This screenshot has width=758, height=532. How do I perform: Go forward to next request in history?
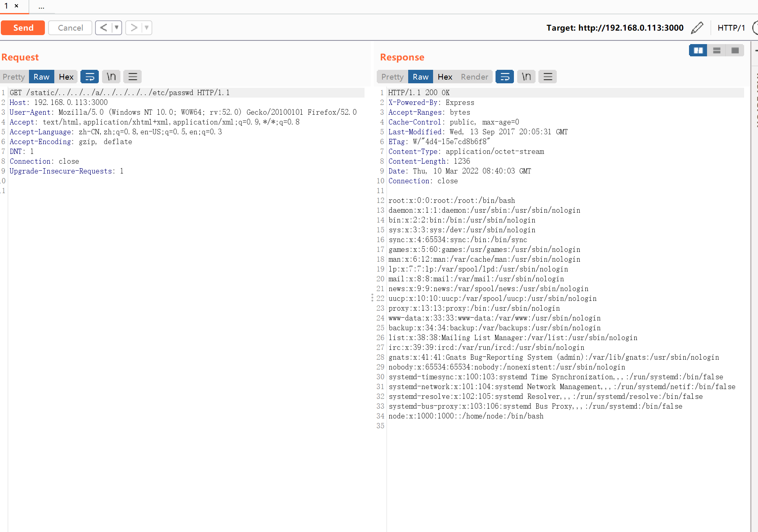coord(134,28)
